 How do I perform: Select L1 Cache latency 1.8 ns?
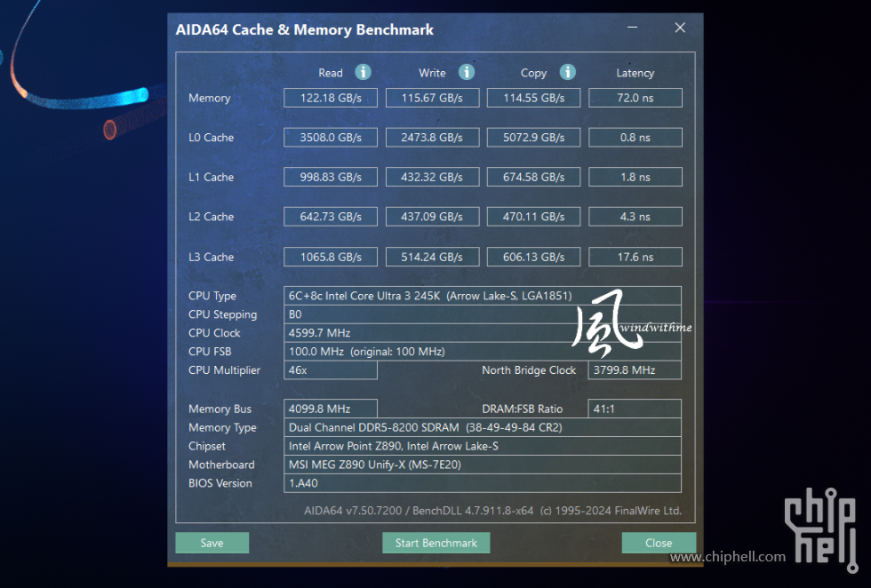pos(635,177)
